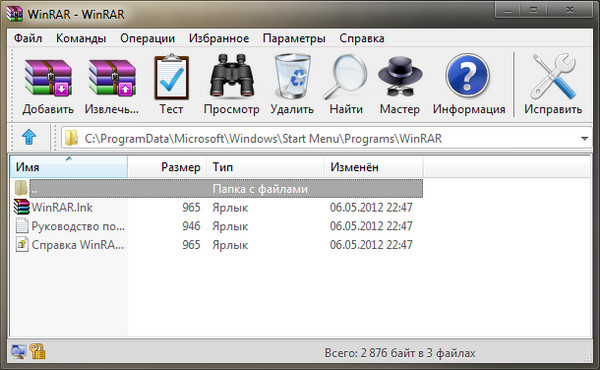600x370 pixels.
Task: Sort by the Изменён column header
Action: click(374, 167)
